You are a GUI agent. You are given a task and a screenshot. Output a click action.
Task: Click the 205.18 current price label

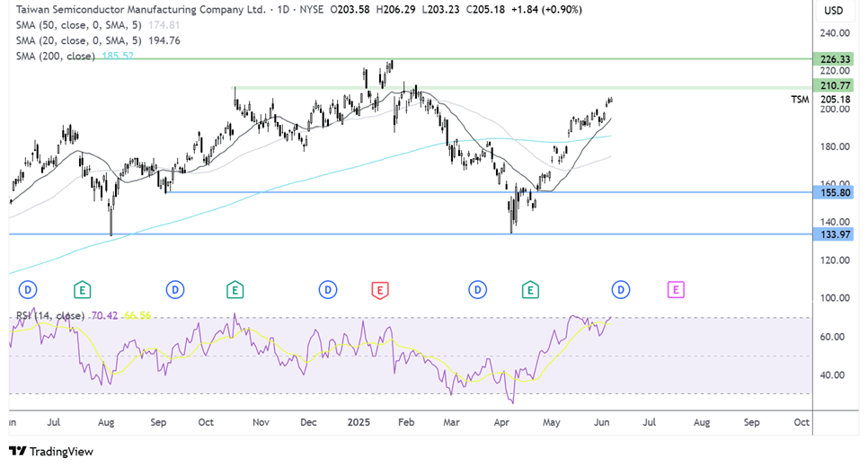pyautogui.click(x=836, y=99)
